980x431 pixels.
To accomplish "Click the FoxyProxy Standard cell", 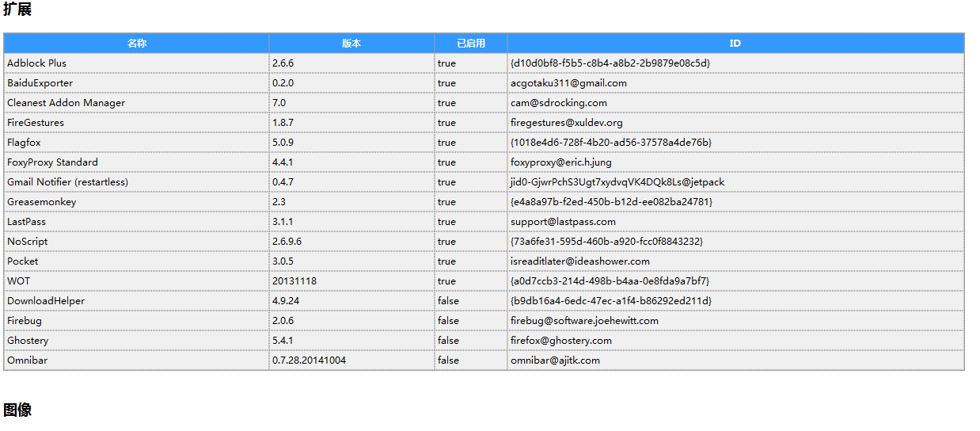I will 136,162.
